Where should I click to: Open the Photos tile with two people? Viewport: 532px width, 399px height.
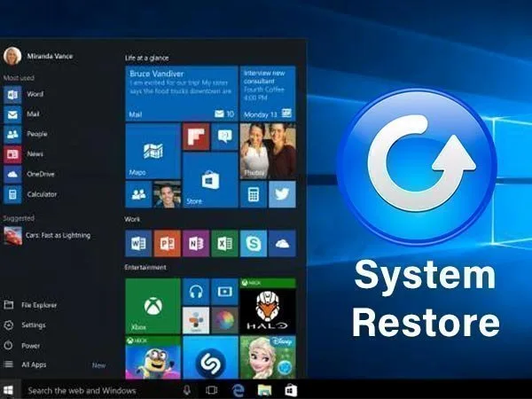(x=268, y=151)
